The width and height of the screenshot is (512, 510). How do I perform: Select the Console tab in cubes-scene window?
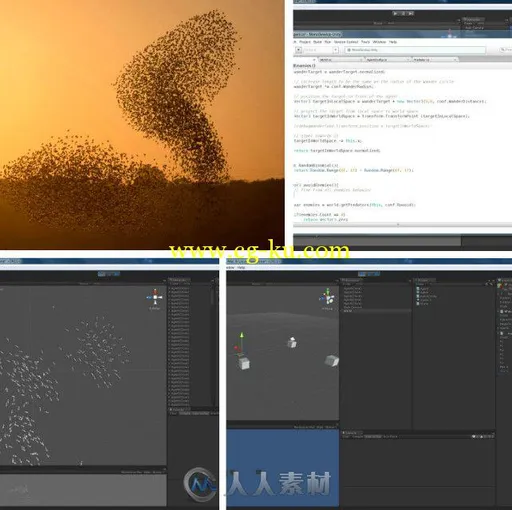click(352, 433)
